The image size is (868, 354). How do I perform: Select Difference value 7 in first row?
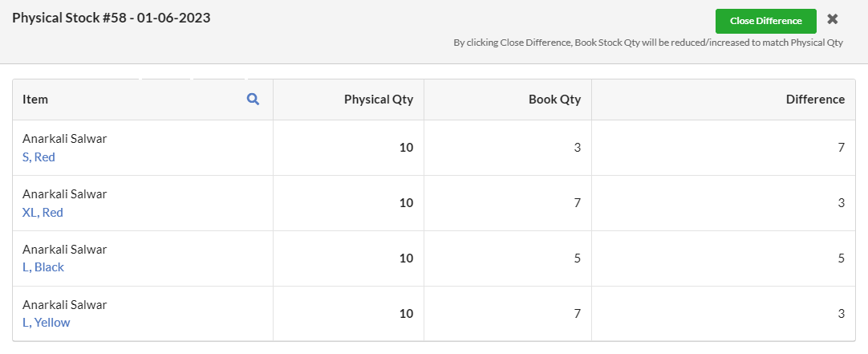pyautogui.click(x=842, y=148)
